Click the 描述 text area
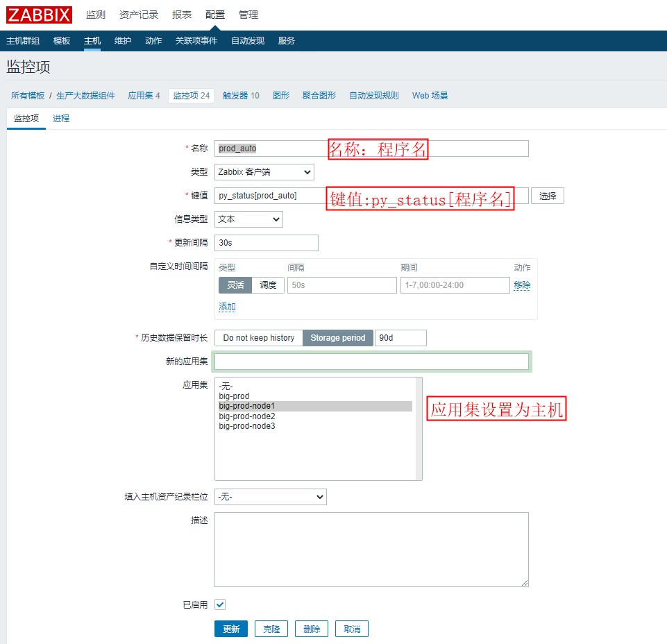This screenshot has width=667, height=644. click(371, 550)
